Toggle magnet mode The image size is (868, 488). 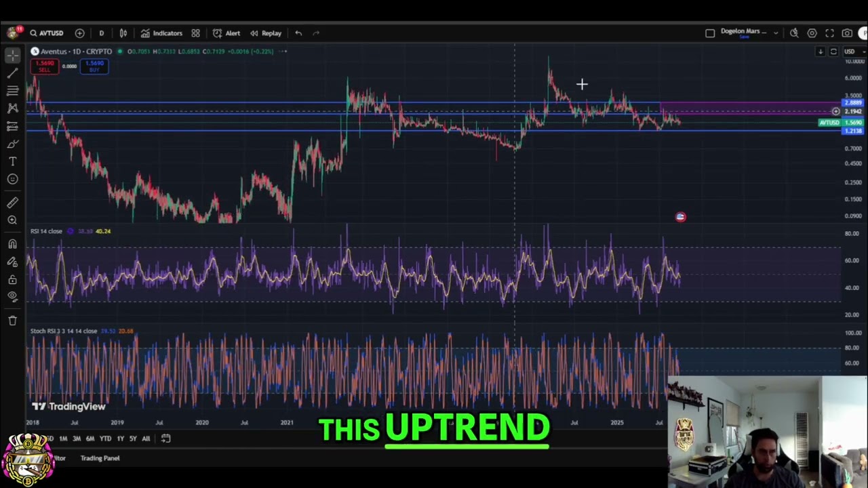pos(12,244)
